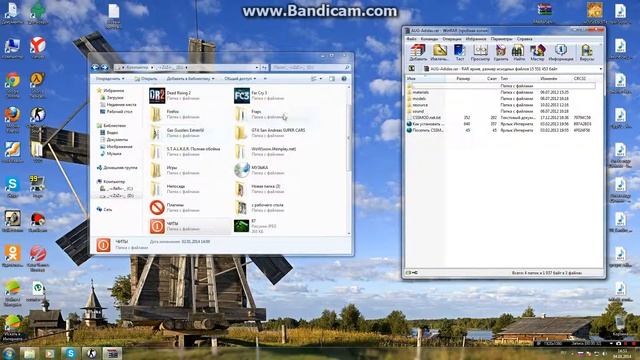Open the Операции menu in WinRAR
Image resolution: width=640 pixels, height=360 pixels.
point(451,39)
